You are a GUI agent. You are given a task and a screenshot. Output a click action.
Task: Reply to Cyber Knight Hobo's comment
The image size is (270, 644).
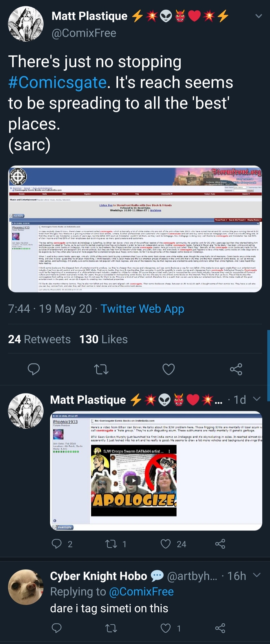[x=57, y=628]
